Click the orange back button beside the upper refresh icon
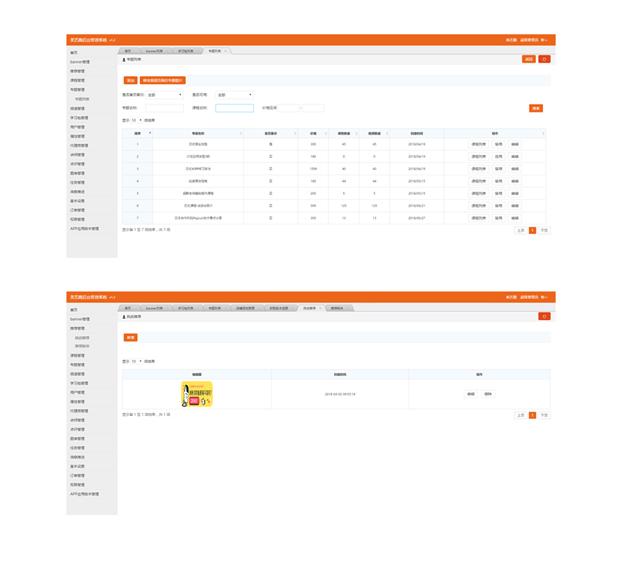 [529, 59]
